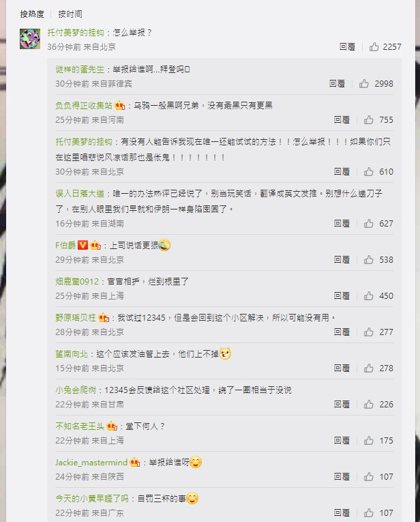Like the top comment with 2257 likes
Viewport: 420px width, 522px height.
(374, 47)
